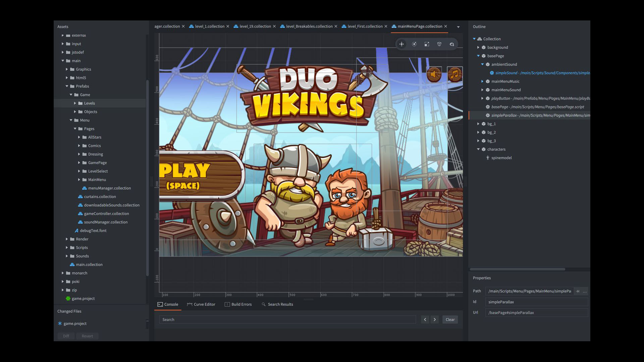Click the console Search input field
644x362 pixels.
[x=287, y=319]
